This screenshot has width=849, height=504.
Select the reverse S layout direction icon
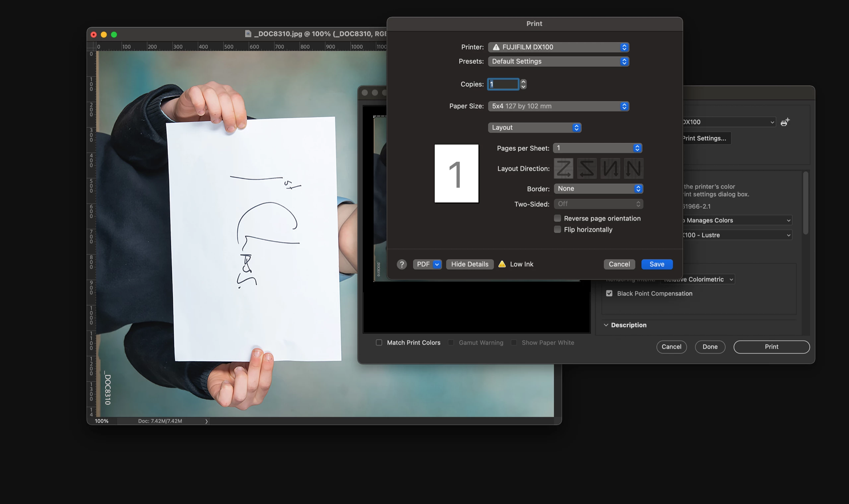pyautogui.click(x=586, y=168)
